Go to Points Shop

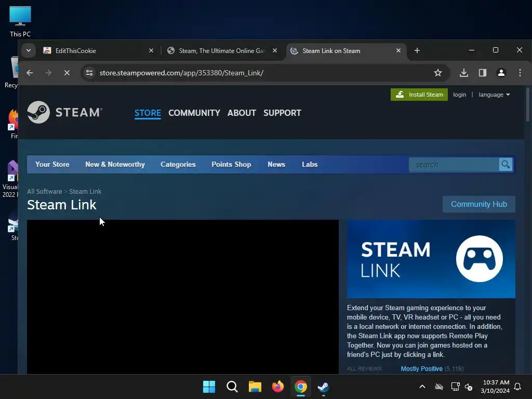(231, 165)
